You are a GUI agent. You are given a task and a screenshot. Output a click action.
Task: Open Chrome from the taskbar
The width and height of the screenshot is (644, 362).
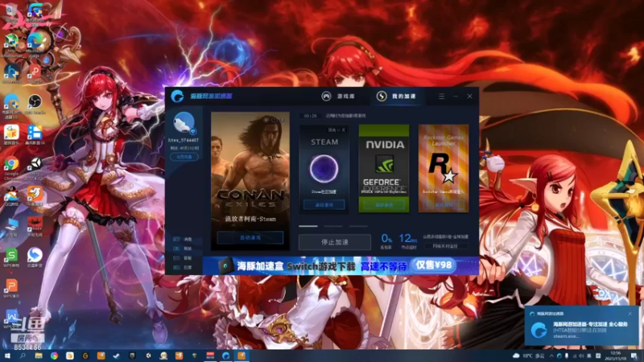[x=54, y=356]
